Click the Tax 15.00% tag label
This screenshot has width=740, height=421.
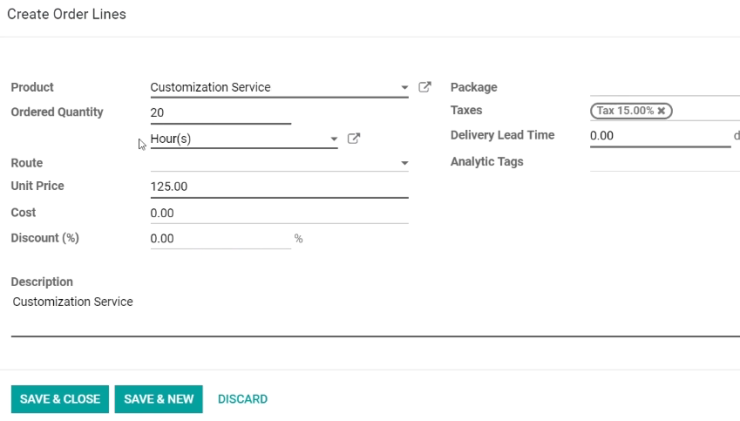tap(625, 110)
